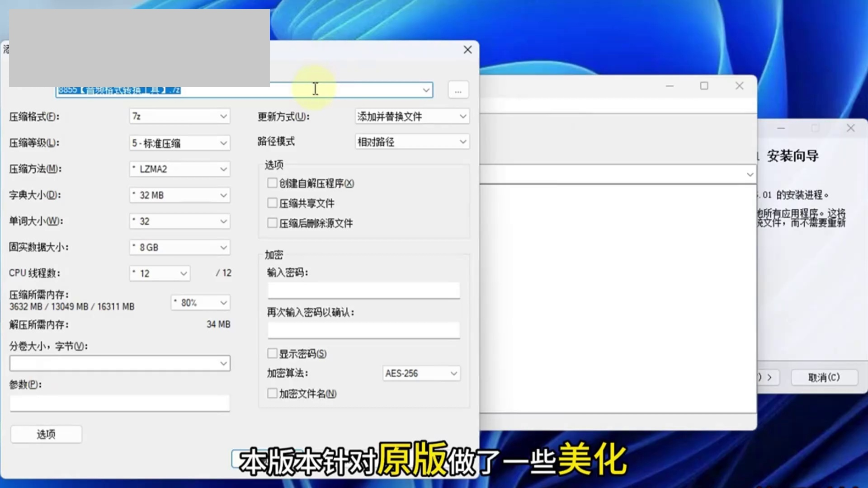Open LZMA2 compression method dropdown
This screenshot has height=488, width=868.
(179, 169)
